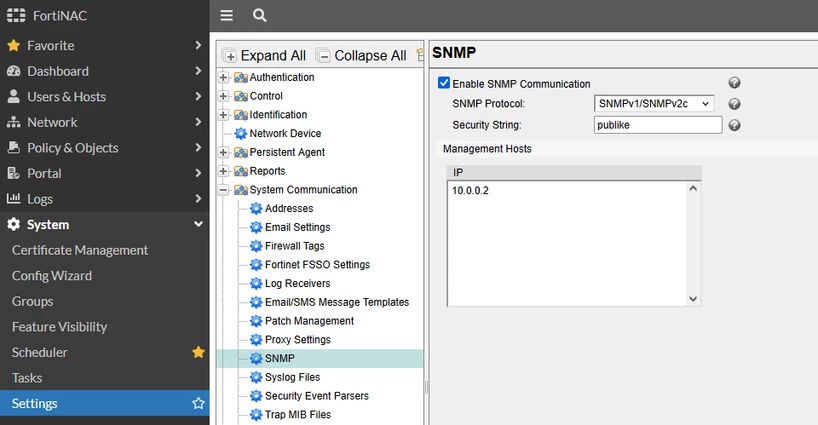Viewport: 818px width, 425px height.
Task: Click the Portal icon
Action: click(x=14, y=173)
